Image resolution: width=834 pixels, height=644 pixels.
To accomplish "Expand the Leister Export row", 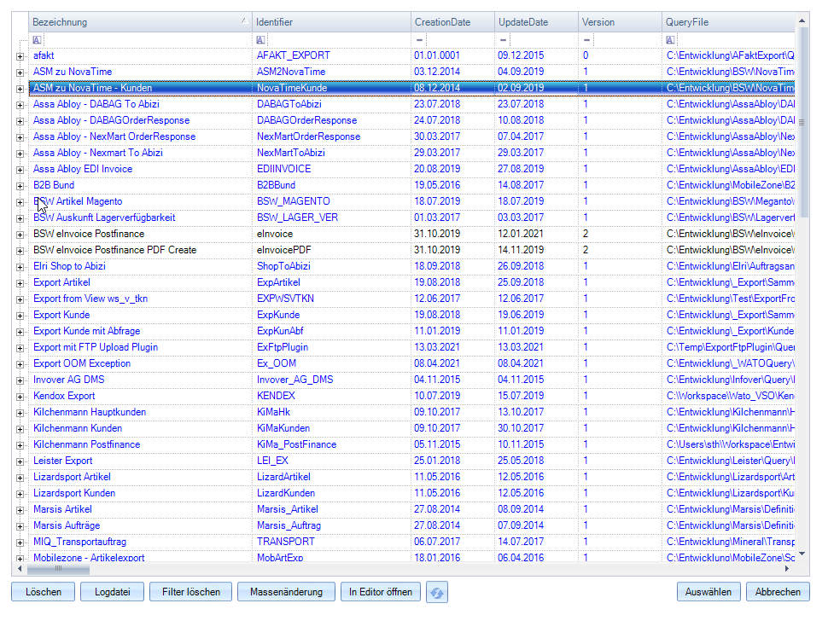I will coord(20,461).
